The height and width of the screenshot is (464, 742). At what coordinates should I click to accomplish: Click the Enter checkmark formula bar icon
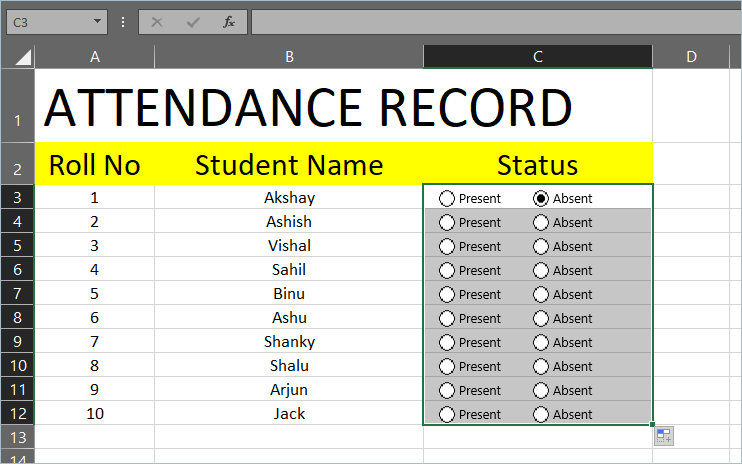coord(192,21)
